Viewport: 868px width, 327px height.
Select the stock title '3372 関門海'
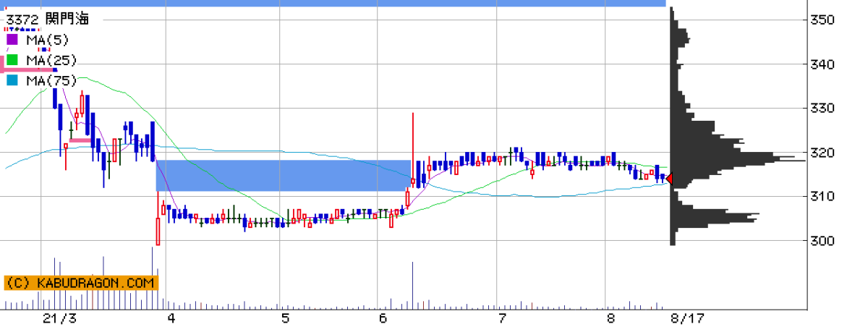pos(46,20)
